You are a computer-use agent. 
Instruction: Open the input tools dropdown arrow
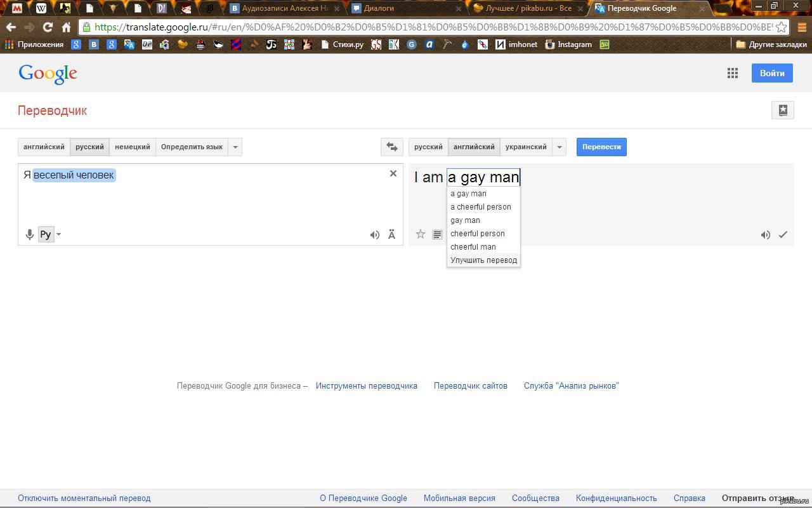[x=58, y=234]
